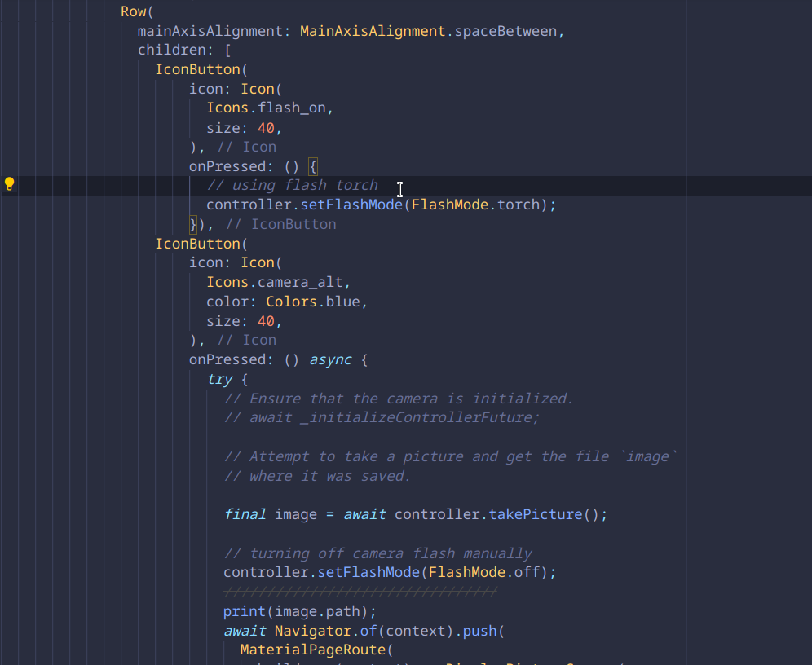Click the '// using flash torch' comment
The image size is (812, 665).
(x=292, y=185)
